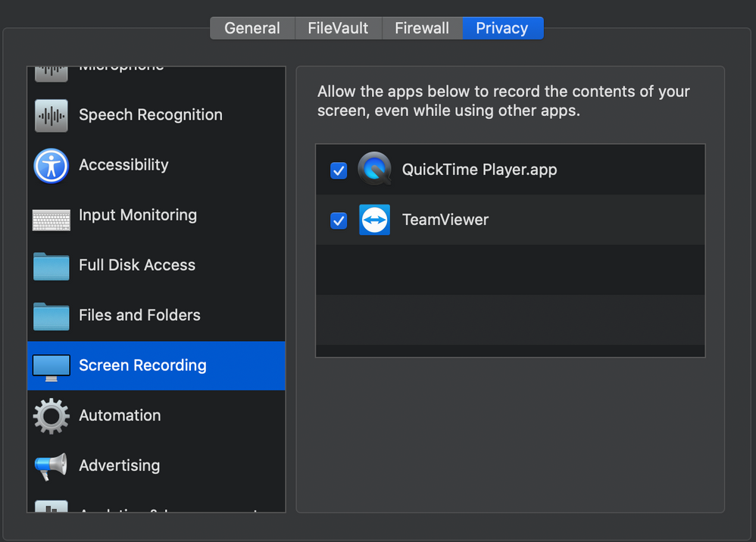
Task: Open the Full Disk Access label
Action: click(x=137, y=265)
